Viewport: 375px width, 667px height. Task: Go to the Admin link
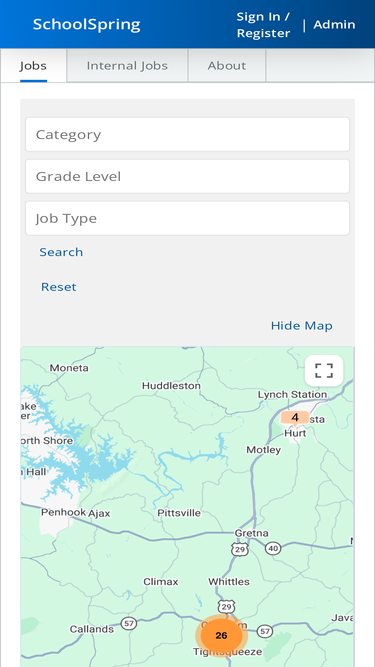pos(334,25)
